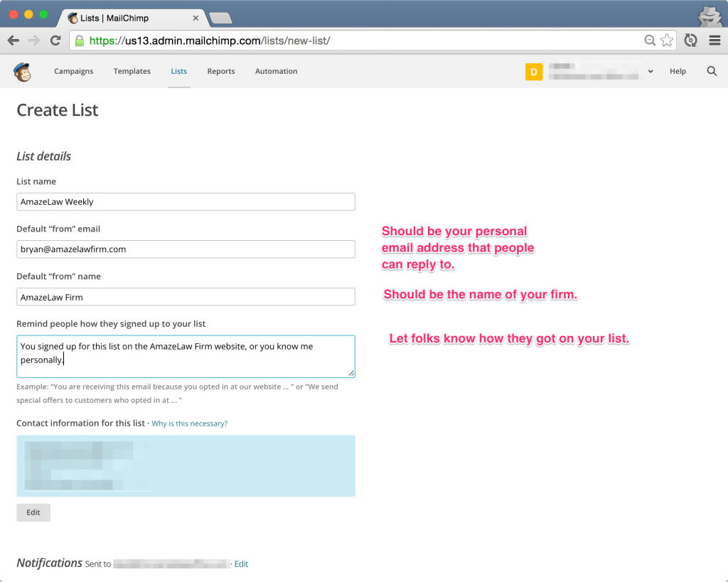This screenshot has height=582, width=728.
Task: Navigate back with the browser back arrow
Action: tap(13, 41)
